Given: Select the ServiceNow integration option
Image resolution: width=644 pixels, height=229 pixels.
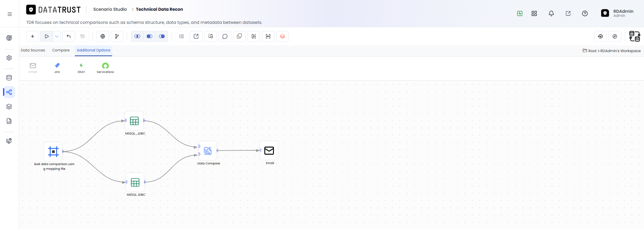Looking at the screenshot, I should (105, 68).
